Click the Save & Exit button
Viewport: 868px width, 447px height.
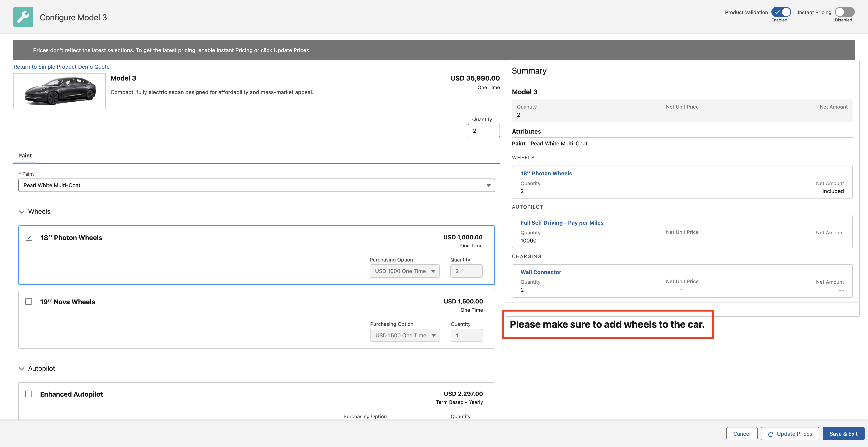tap(843, 433)
